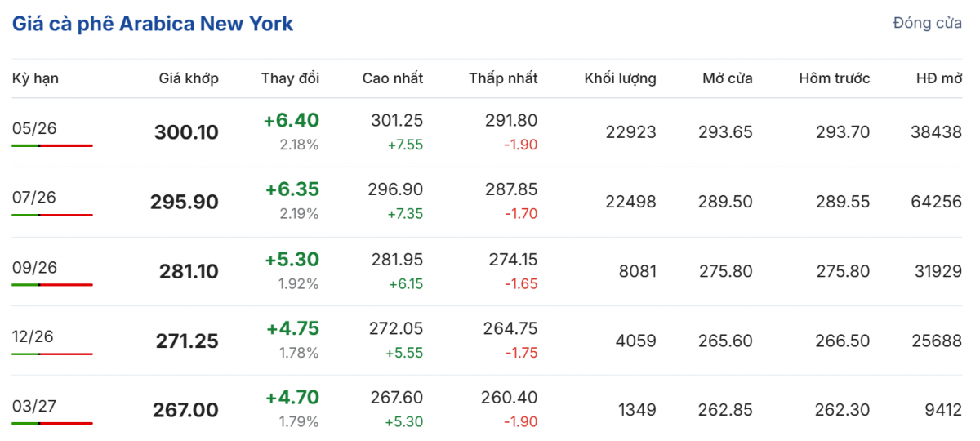Click the 9412 open interest value

pos(944,410)
